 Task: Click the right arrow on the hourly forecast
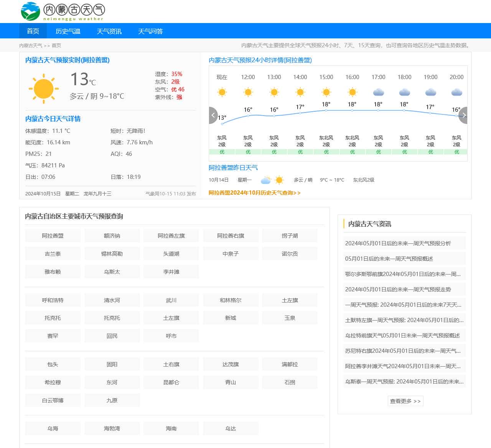click(464, 115)
